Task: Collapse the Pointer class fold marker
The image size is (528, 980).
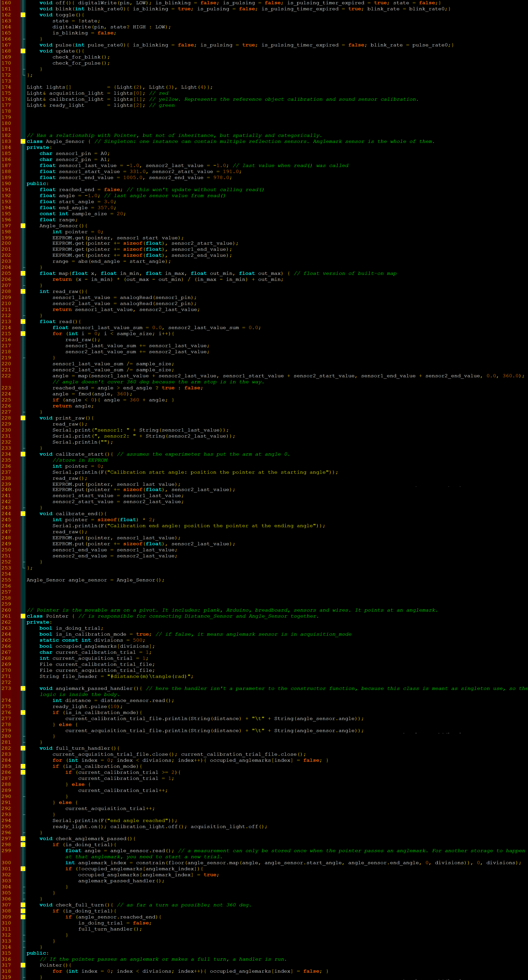Action: coord(23,616)
